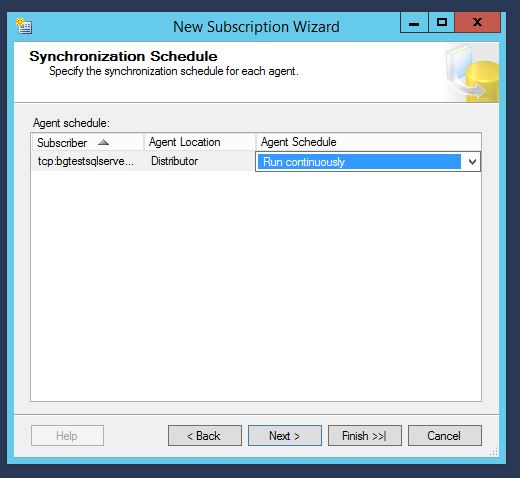
Task: Open the Agent Schedule dropdown arrow
Action: pos(472,162)
